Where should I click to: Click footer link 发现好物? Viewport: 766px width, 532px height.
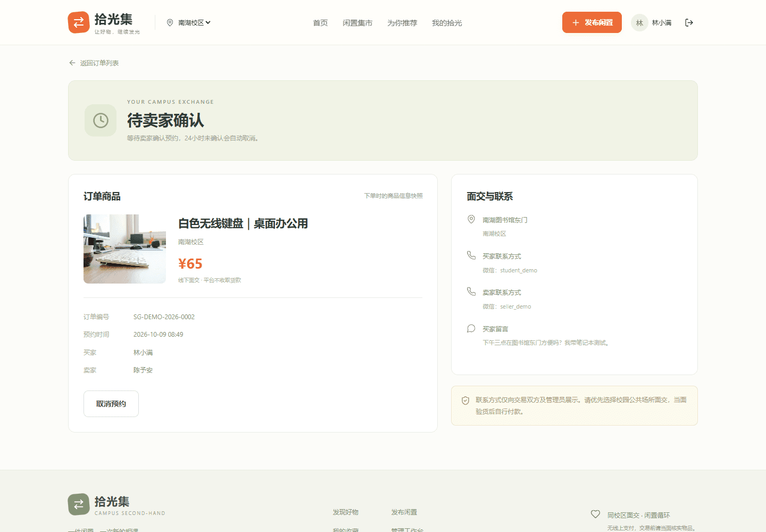pyautogui.click(x=346, y=512)
